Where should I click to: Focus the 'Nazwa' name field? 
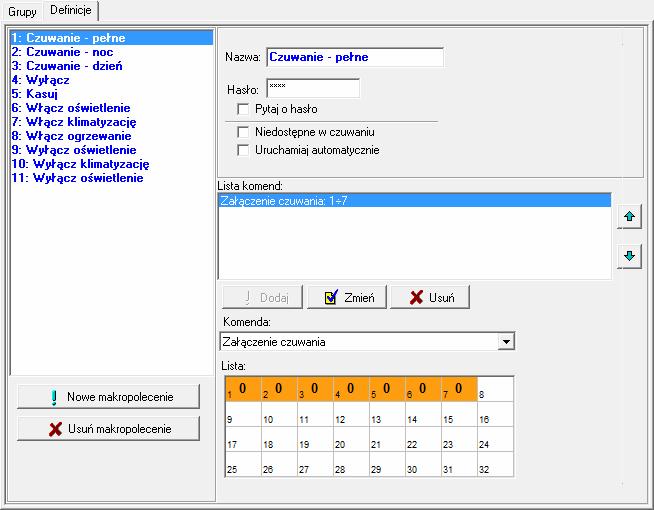pos(355,57)
